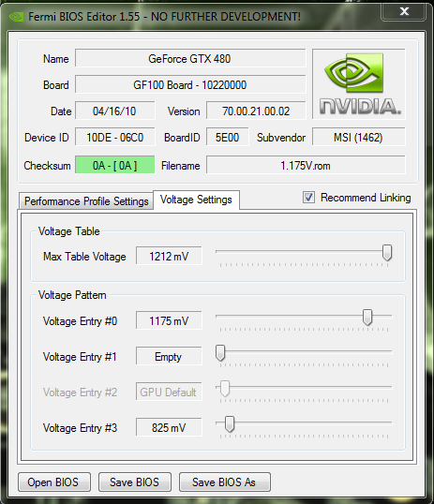
Task: Select the Voltage Settings tab
Action: (x=196, y=200)
